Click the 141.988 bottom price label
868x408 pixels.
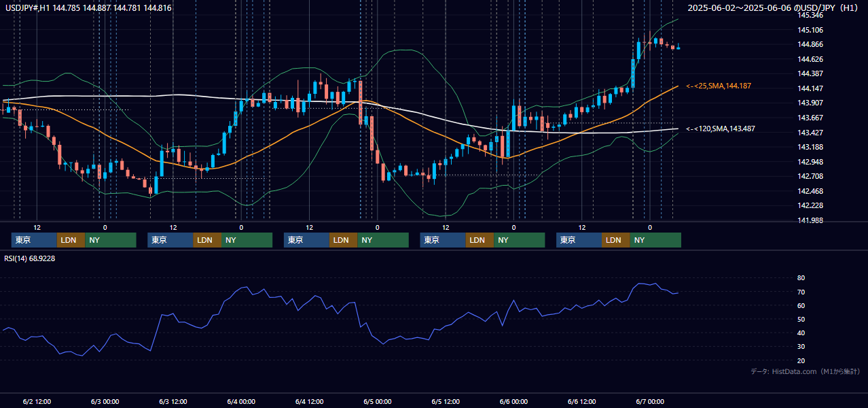pyautogui.click(x=810, y=220)
